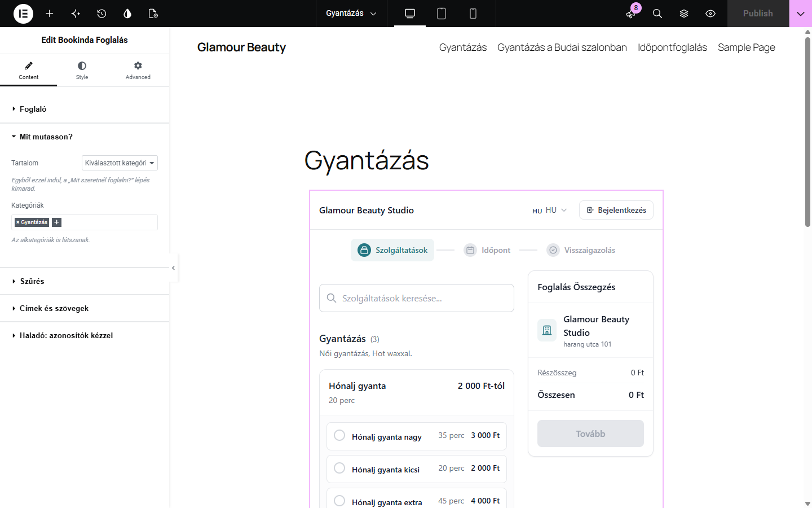
Task: Select the Hónalj gyanta extra radio button
Action: pos(339,501)
